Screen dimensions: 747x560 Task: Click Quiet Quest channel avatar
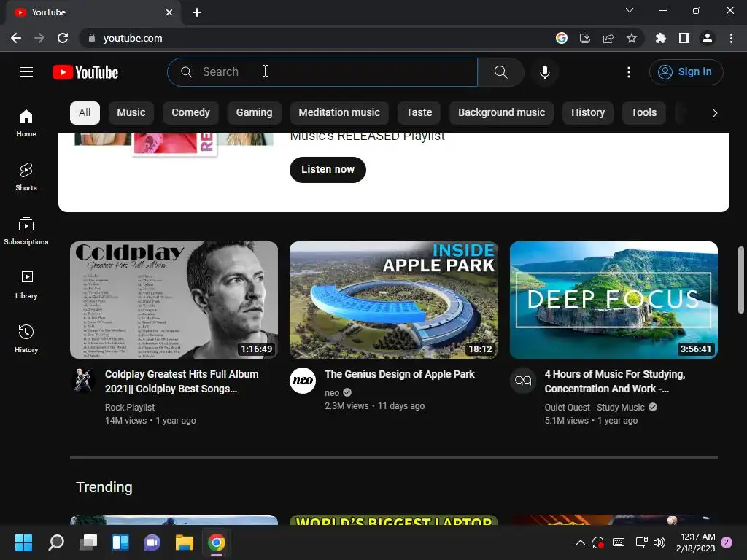click(522, 381)
